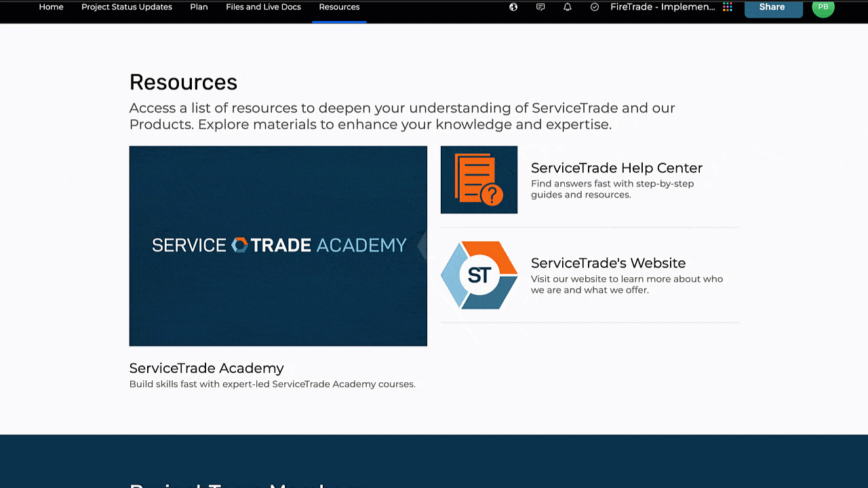The height and width of the screenshot is (488, 868).
Task: Click the Help Center document icon
Action: coord(479,180)
